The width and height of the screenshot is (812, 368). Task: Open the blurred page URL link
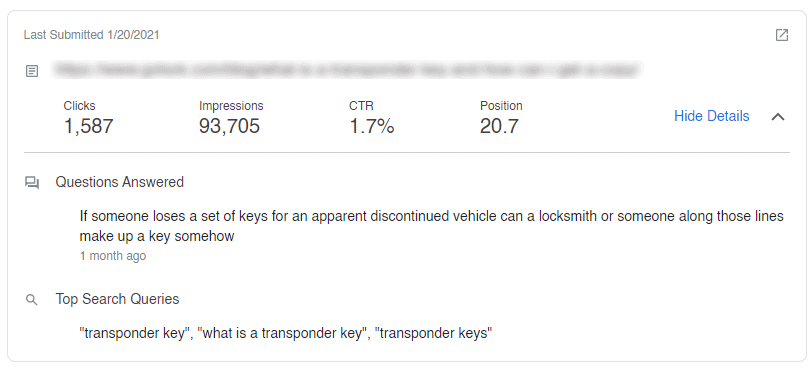click(346, 70)
